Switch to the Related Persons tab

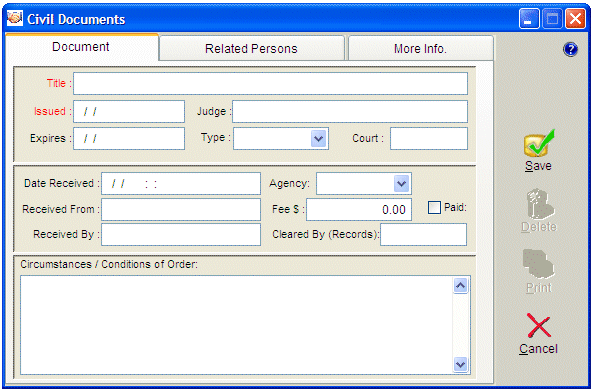coord(252,48)
